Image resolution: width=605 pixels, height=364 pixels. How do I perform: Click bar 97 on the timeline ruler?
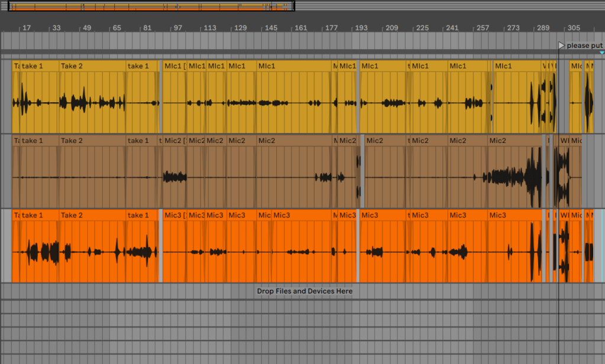[x=177, y=28]
